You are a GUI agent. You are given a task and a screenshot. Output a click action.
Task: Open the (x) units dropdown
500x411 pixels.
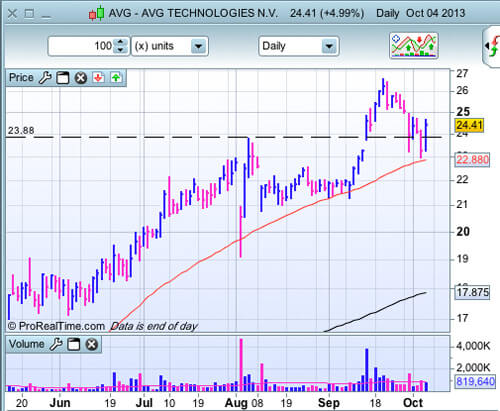pos(170,46)
